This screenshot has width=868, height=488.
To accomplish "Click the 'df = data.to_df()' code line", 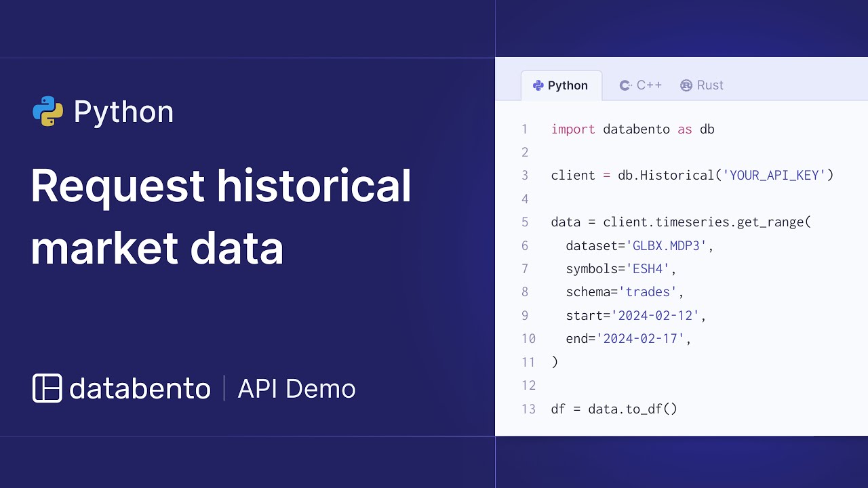I will (x=614, y=409).
